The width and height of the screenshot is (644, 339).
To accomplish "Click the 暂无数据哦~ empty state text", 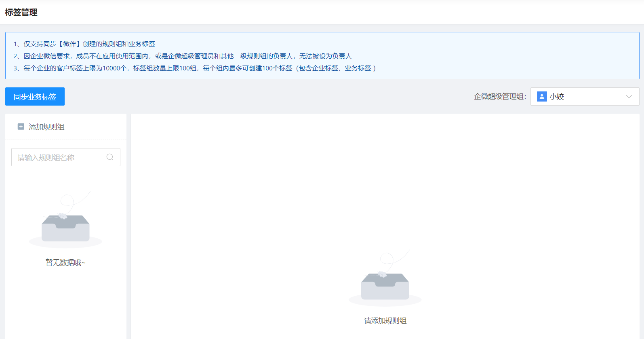I will pyautogui.click(x=65, y=263).
